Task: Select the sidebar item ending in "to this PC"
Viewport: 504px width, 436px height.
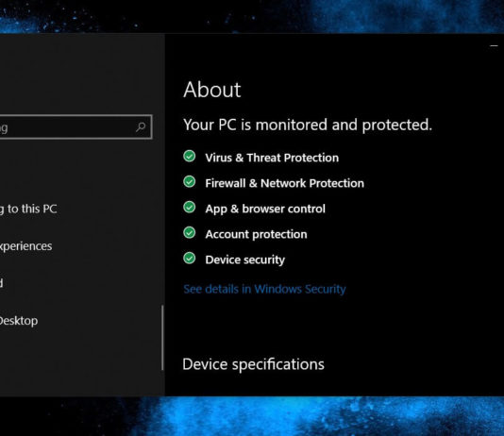Action: coord(28,210)
